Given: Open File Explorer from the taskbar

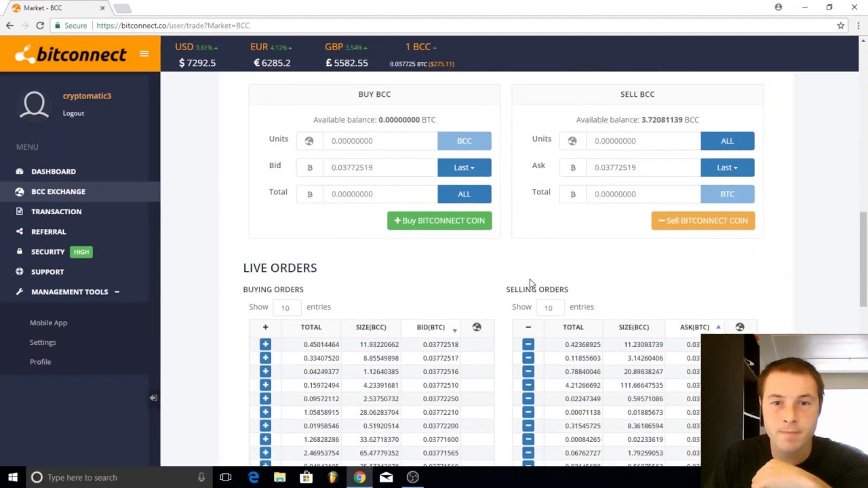Looking at the screenshot, I should (279, 477).
